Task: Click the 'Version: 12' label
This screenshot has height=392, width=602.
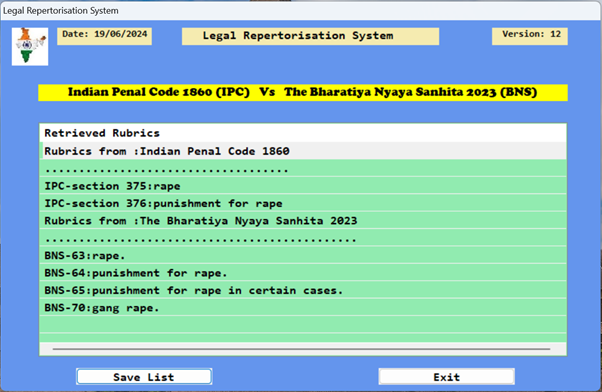Action: click(530, 36)
